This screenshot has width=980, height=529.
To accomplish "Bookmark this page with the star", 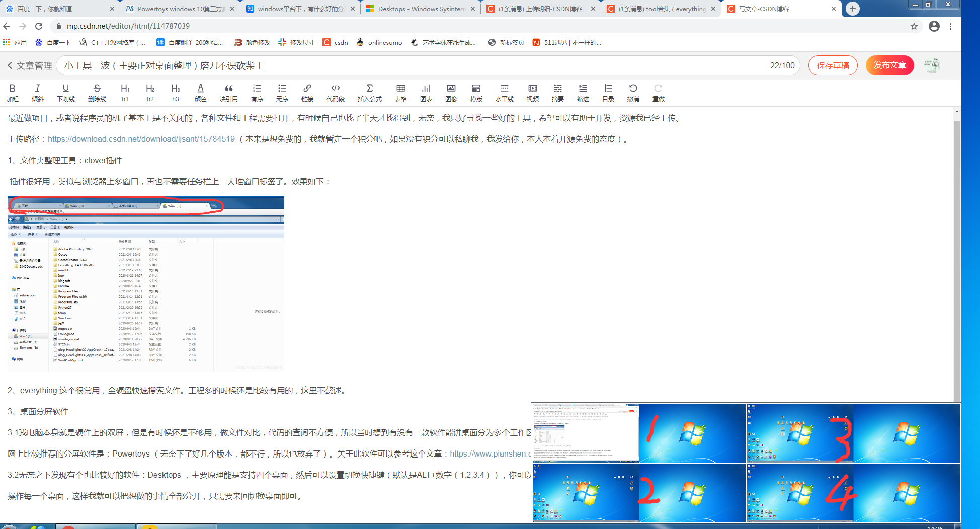I will pyautogui.click(x=914, y=26).
